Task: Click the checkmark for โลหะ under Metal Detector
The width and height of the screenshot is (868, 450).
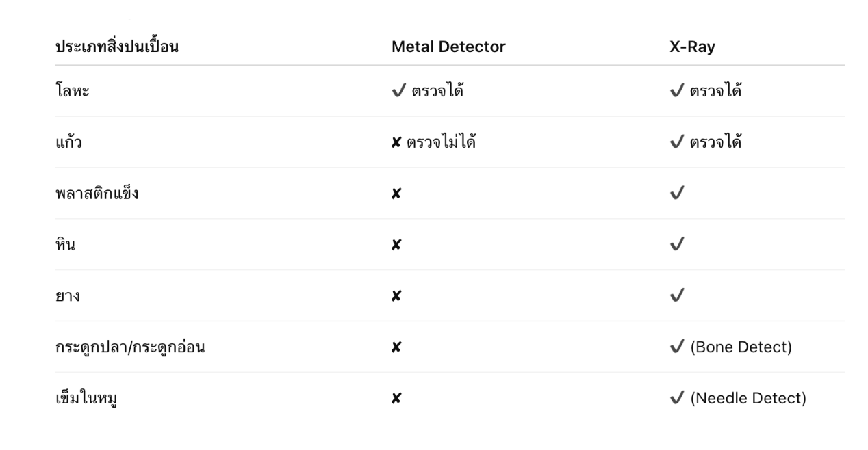Action: (x=398, y=91)
